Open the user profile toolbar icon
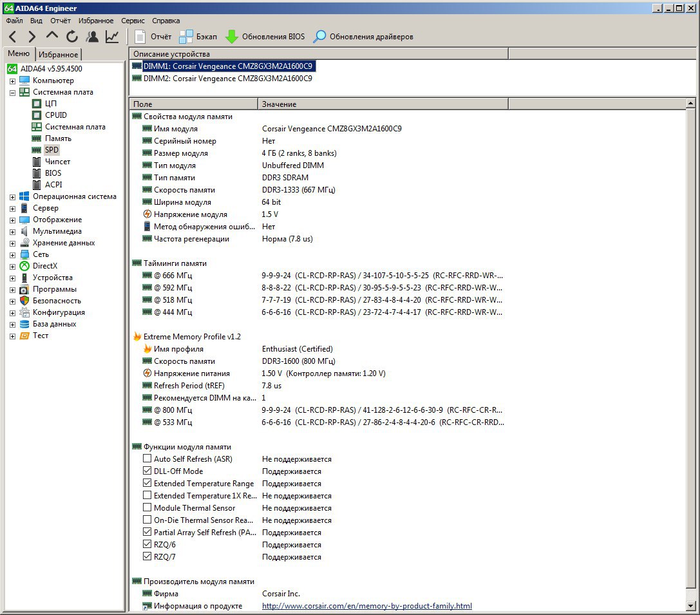This screenshot has width=700, height=615. click(x=93, y=37)
